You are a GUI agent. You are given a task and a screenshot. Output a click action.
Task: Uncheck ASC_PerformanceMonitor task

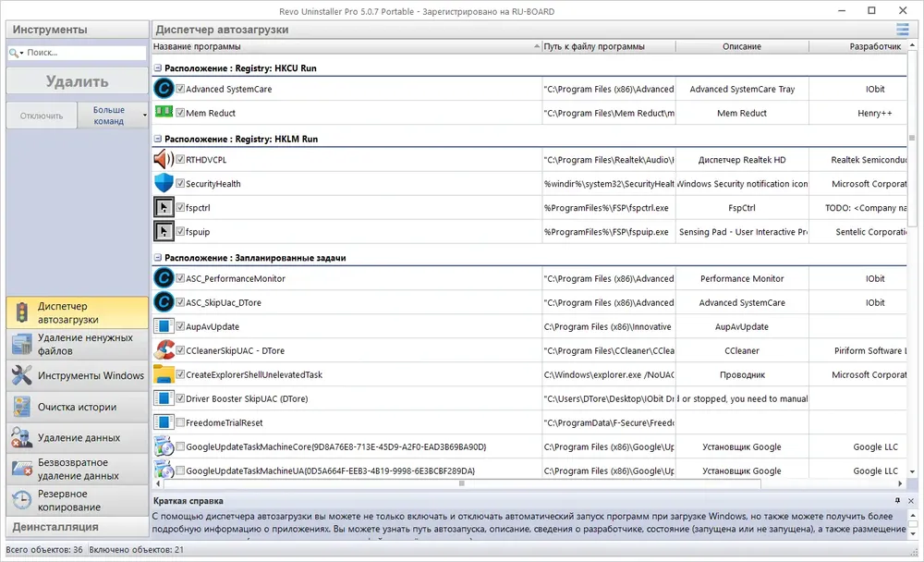(x=180, y=278)
